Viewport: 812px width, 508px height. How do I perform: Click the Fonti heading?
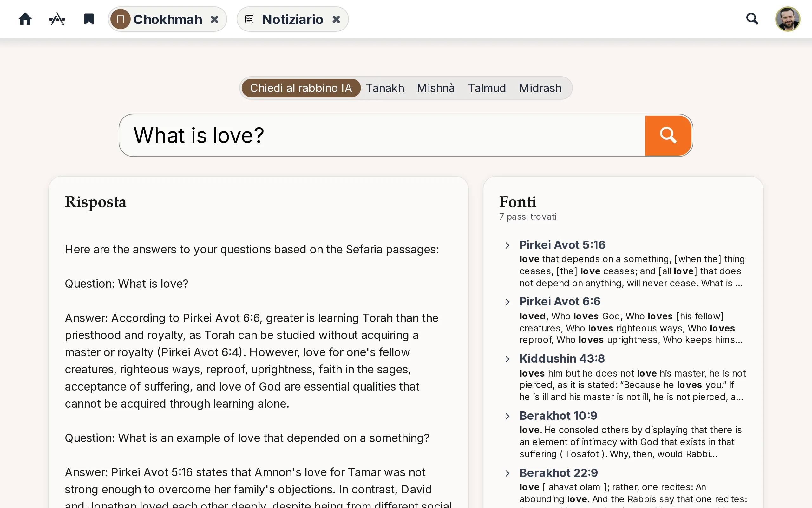[x=518, y=202]
